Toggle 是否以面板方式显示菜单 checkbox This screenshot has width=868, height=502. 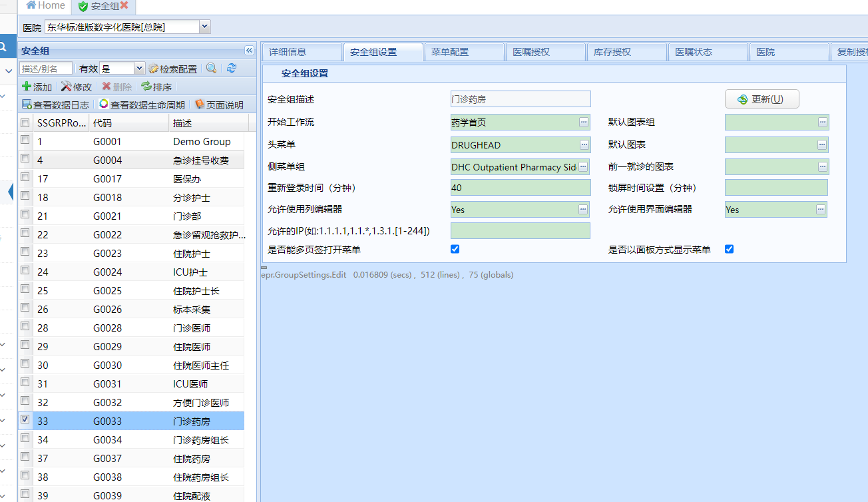(x=729, y=249)
